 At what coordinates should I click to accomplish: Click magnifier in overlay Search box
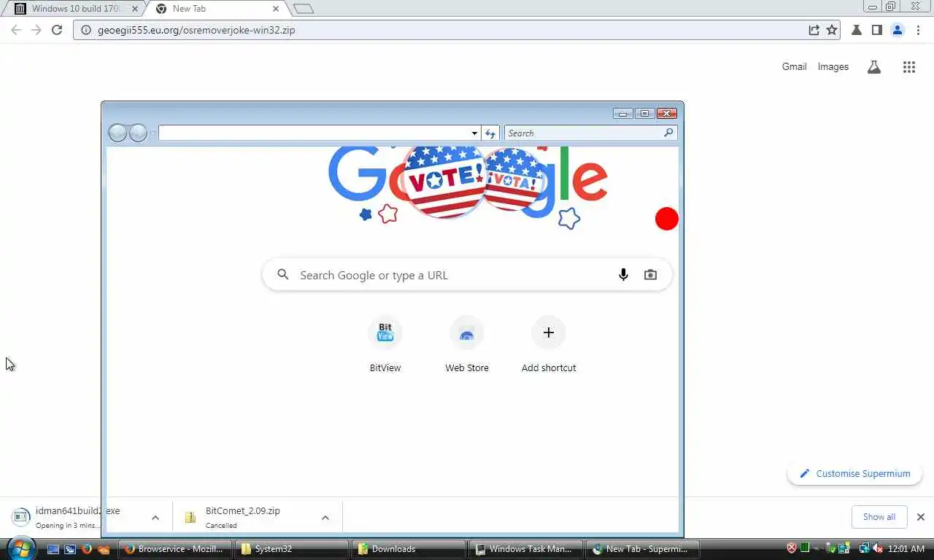click(668, 133)
